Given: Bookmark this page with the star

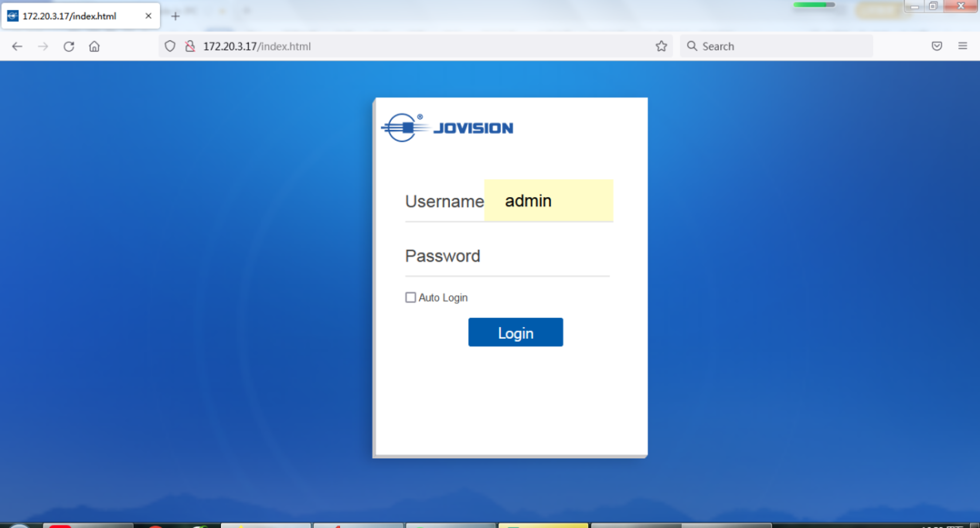Looking at the screenshot, I should [661, 46].
